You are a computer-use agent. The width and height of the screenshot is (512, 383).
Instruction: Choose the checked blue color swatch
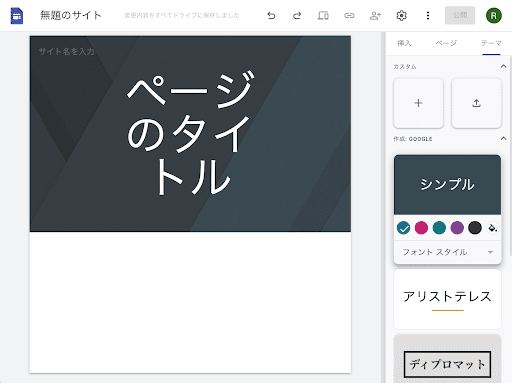click(x=403, y=228)
